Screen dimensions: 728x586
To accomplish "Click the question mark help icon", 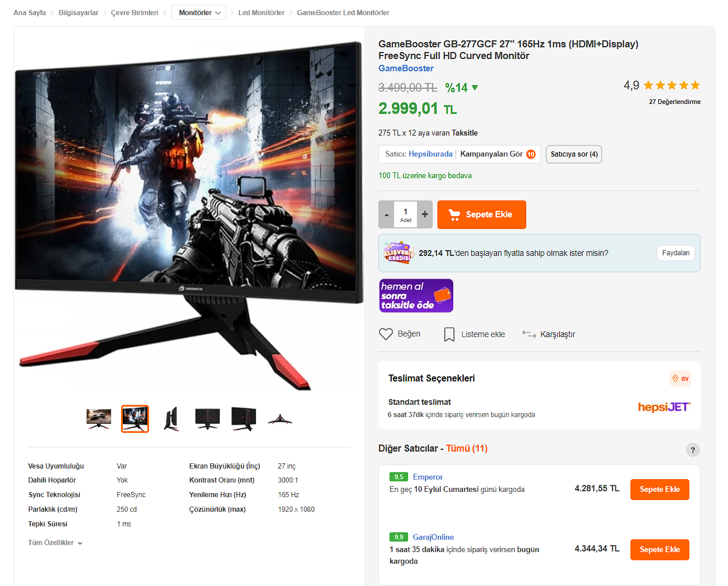I will click(692, 450).
